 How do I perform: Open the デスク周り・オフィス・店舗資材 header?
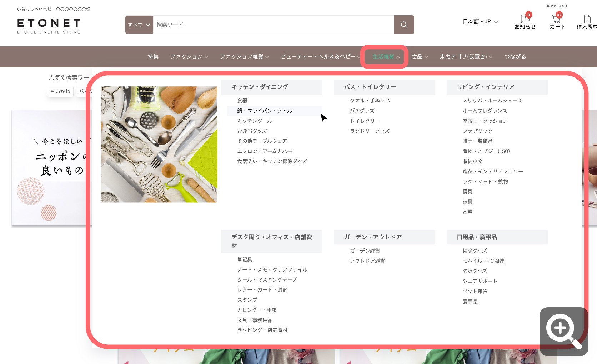(271, 241)
